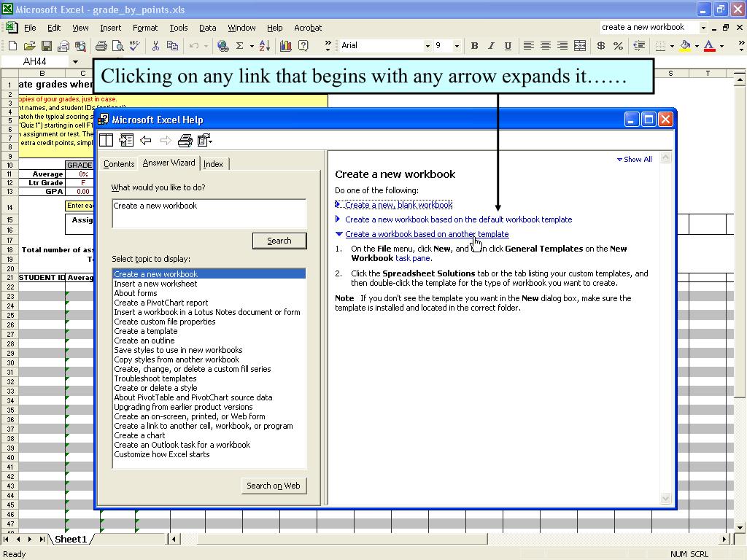Image resolution: width=747 pixels, height=560 pixels.
Task: Open the Ask a Question box dropdown
Action: (703, 28)
